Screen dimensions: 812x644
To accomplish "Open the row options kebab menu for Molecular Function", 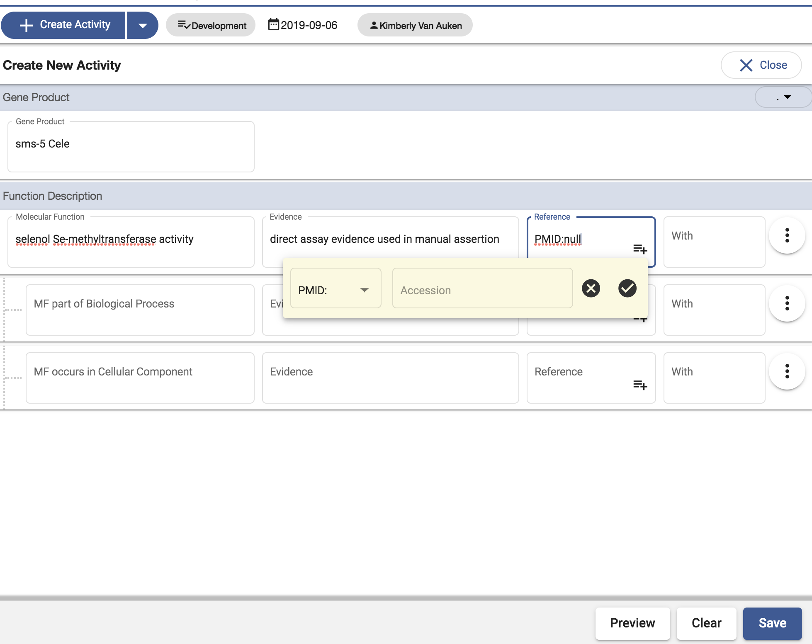I will pyautogui.click(x=787, y=236).
